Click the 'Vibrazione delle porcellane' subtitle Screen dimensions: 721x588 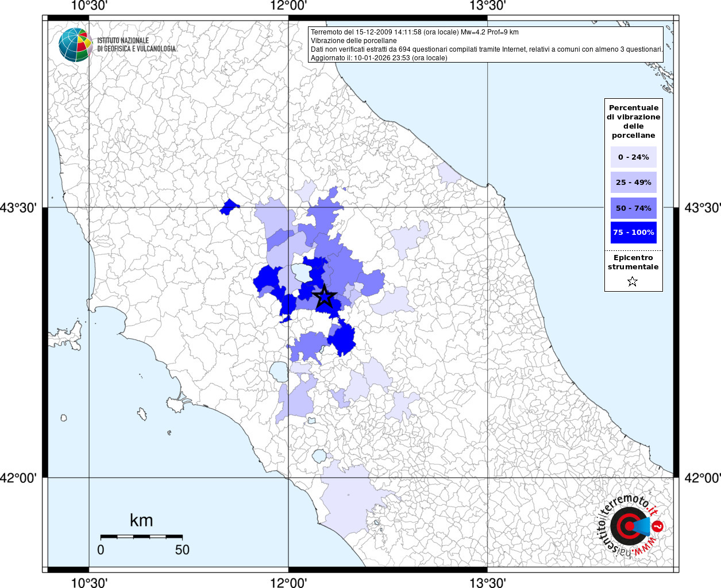pyautogui.click(x=353, y=41)
